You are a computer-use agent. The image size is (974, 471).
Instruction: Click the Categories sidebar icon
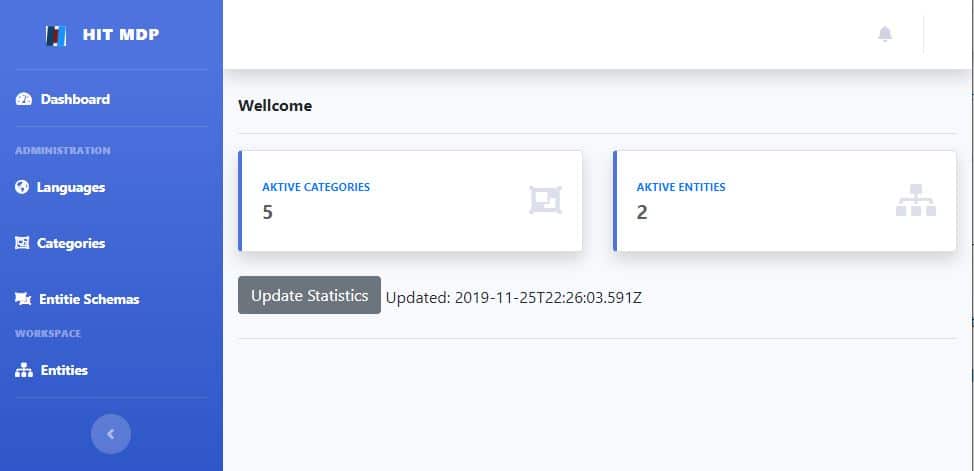point(22,243)
